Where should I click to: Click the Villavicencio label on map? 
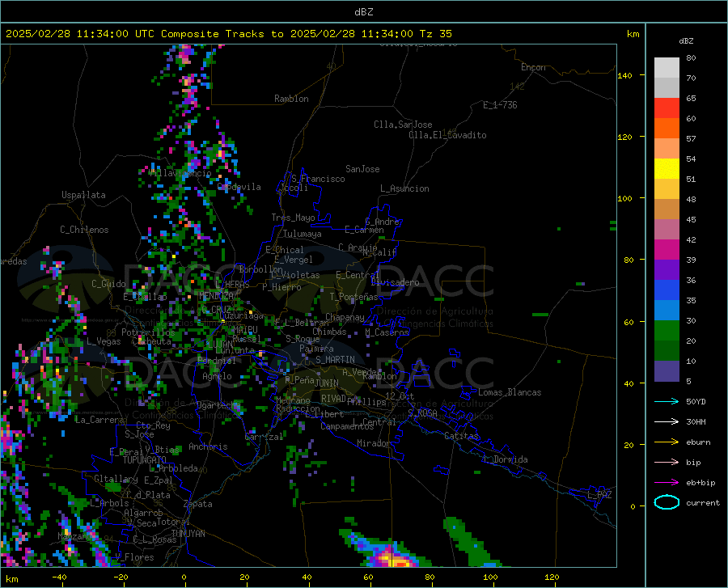pos(180,173)
